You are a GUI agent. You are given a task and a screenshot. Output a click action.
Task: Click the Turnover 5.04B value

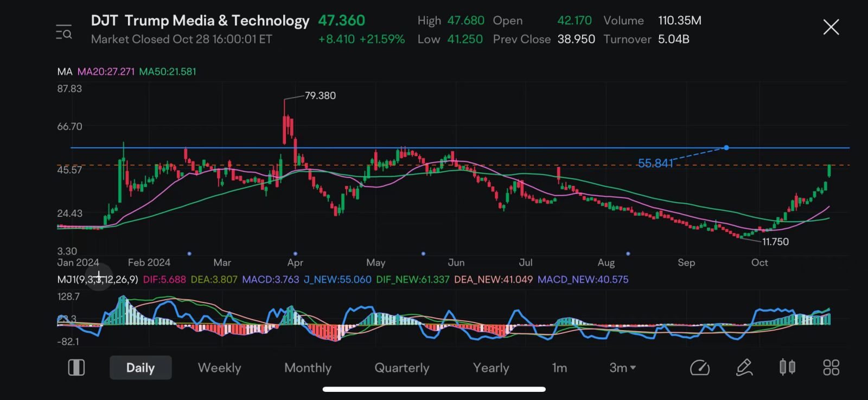(673, 39)
